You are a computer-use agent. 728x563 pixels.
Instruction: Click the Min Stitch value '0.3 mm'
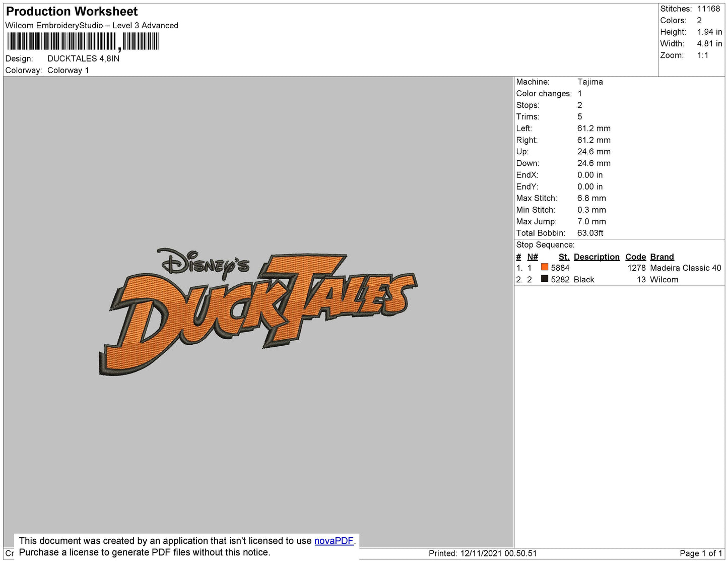(x=591, y=210)
